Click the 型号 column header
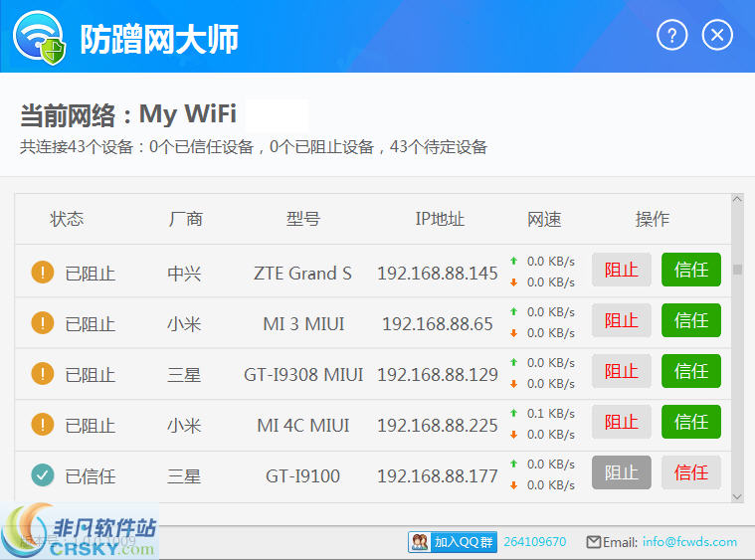The height and width of the screenshot is (560, 755). pos(302,219)
